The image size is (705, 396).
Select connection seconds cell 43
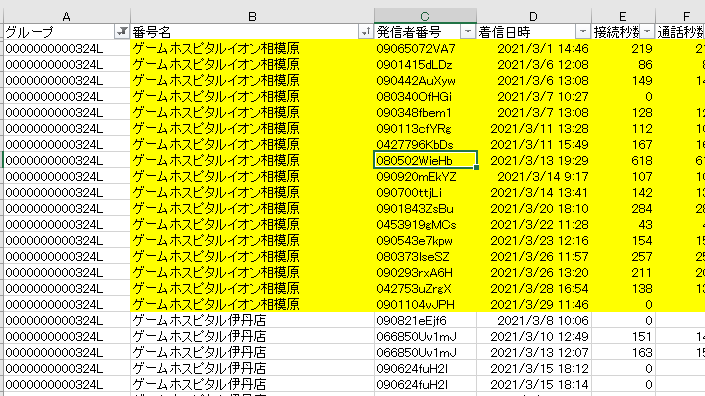pos(623,224)
